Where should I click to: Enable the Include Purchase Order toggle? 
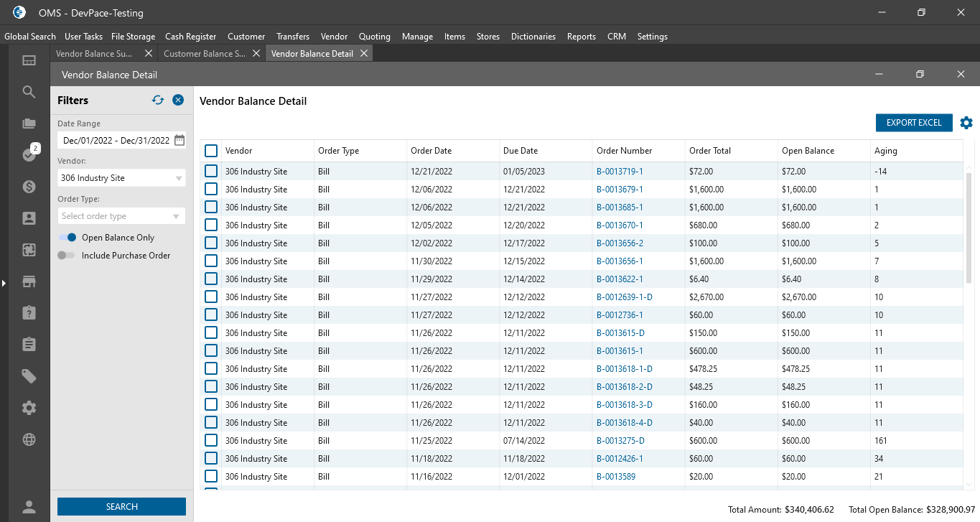pos(66,256)
